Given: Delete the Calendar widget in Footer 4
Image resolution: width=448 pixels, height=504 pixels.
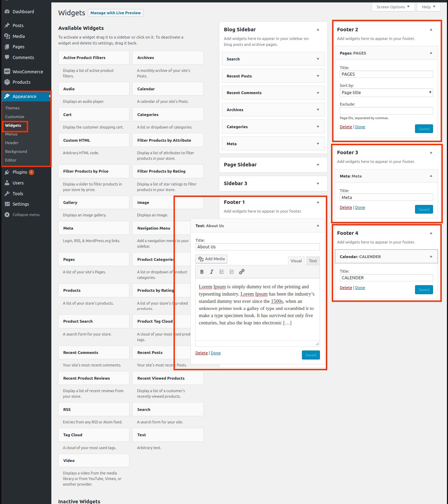Looking at the screenshot, I should (x=346, y=288).
